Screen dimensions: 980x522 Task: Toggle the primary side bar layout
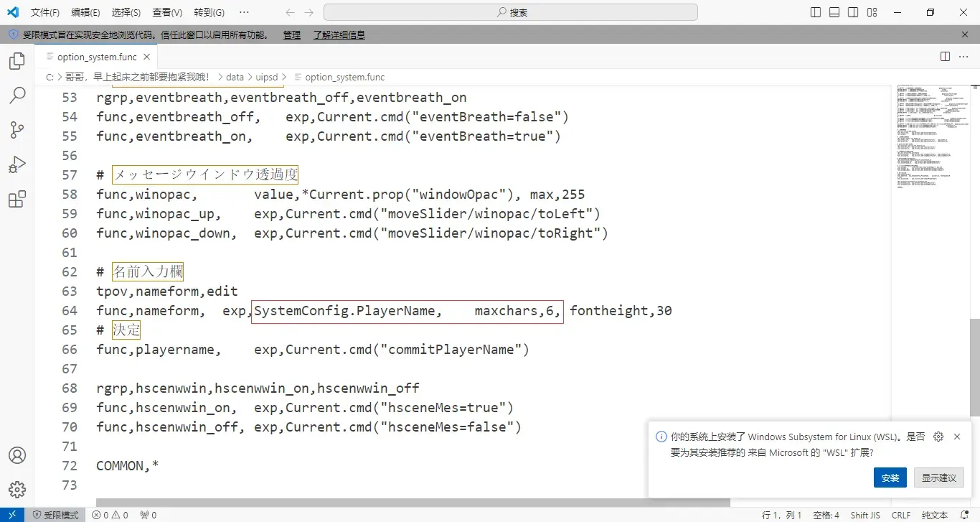pos(816,12)
